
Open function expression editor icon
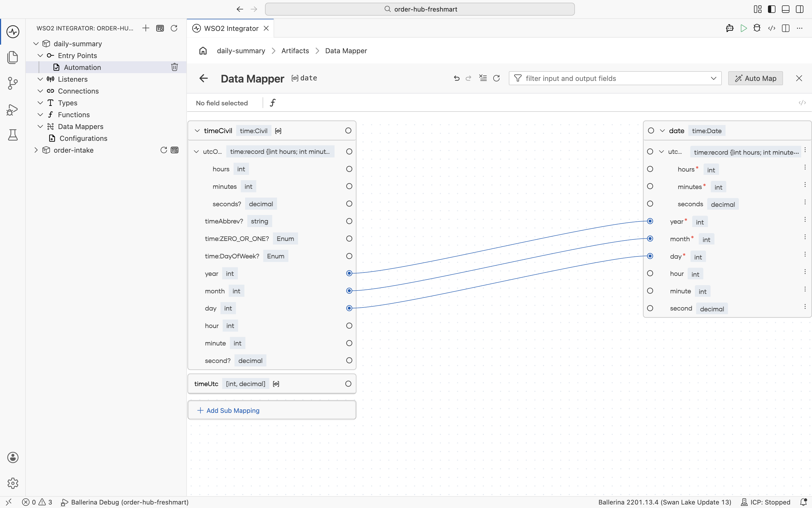coord(273,103)
